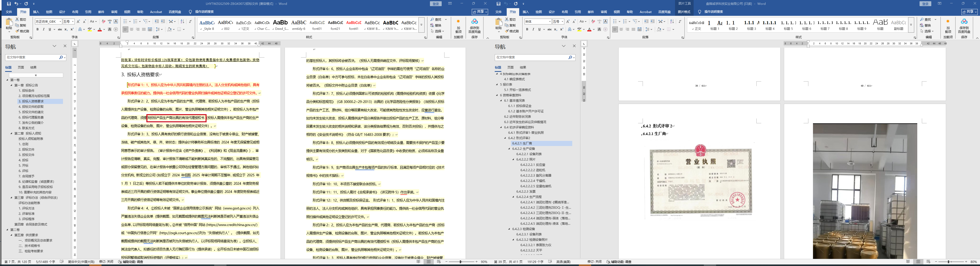Click Clear Formatting eraser in the left window
The height and width of the screenshot is (266, 980).
click(104, 22)
